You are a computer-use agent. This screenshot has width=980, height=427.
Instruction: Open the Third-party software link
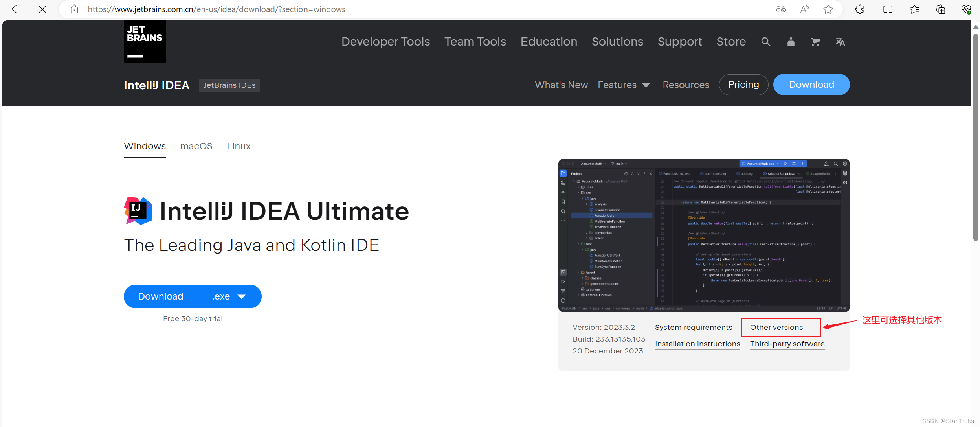click(787, 344)
